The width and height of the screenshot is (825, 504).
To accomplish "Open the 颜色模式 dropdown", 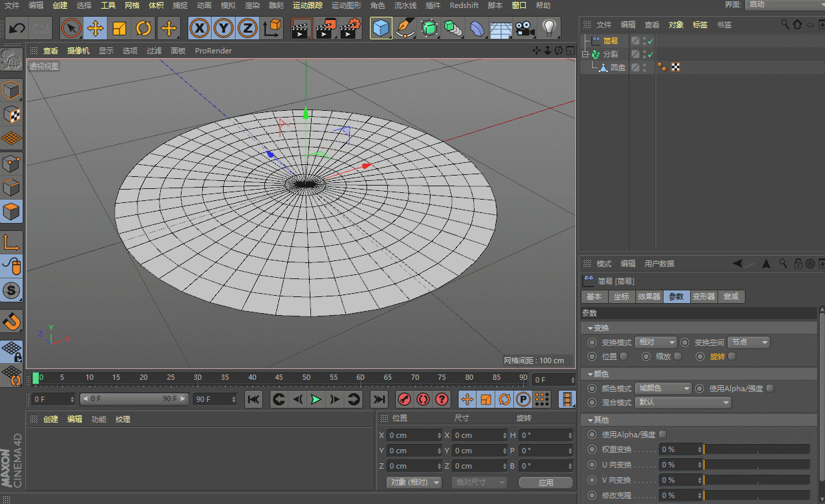I will [663, 389].
